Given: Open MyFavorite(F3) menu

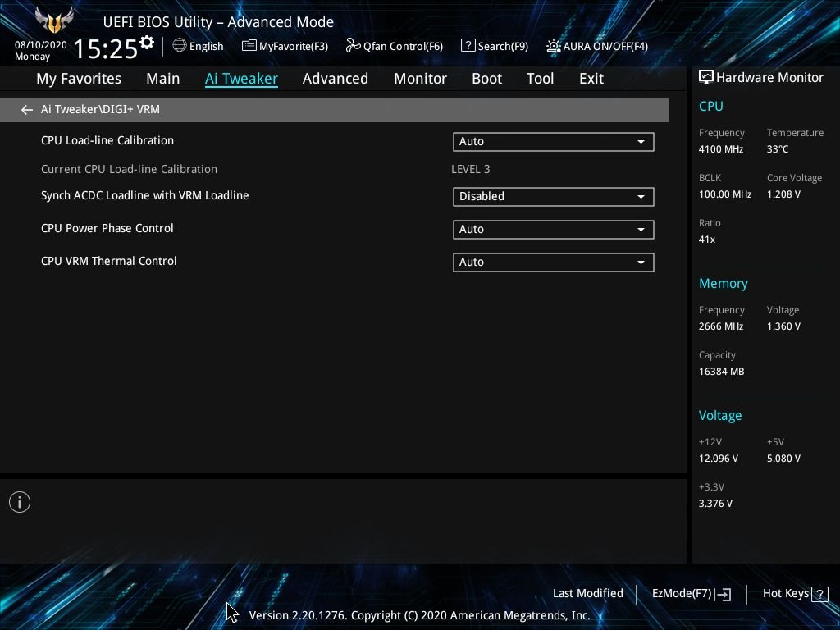Looking at the screenshot, I should (x=285, y=46).
